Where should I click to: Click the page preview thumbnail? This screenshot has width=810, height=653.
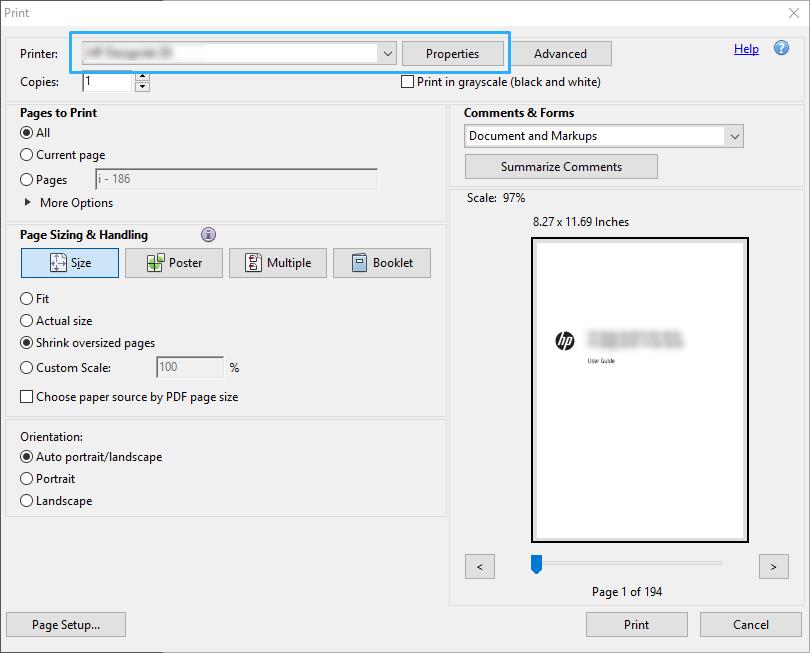[x=640, y=390]
